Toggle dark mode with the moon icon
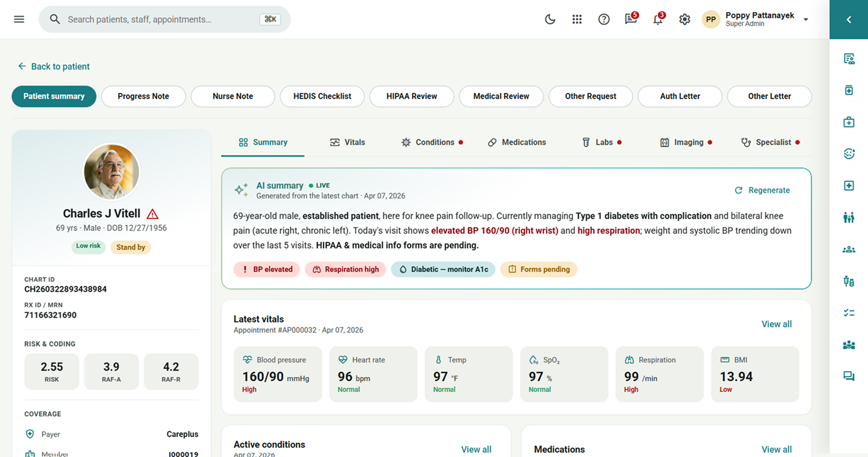The image size is (868, 457). (550, 19)
